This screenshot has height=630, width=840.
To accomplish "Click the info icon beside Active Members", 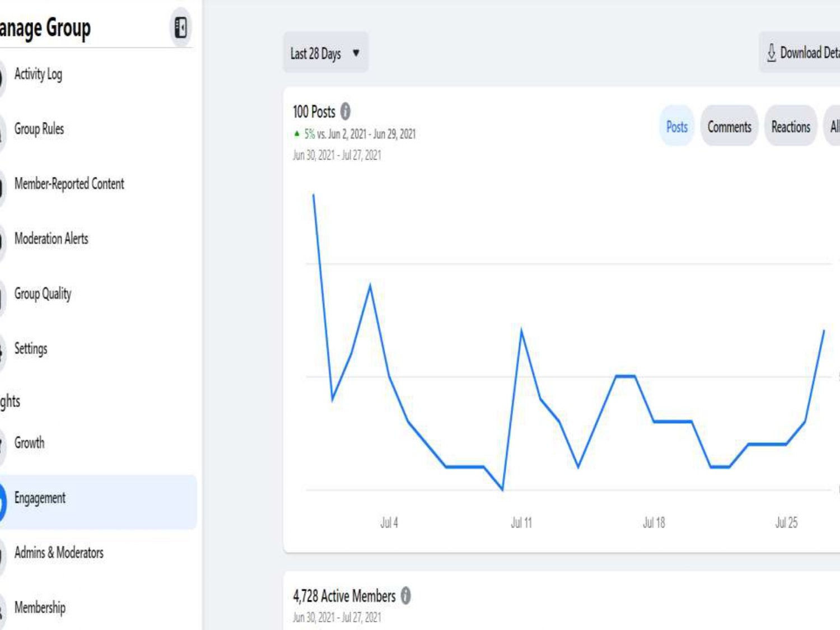I will (x=405, y=595).
